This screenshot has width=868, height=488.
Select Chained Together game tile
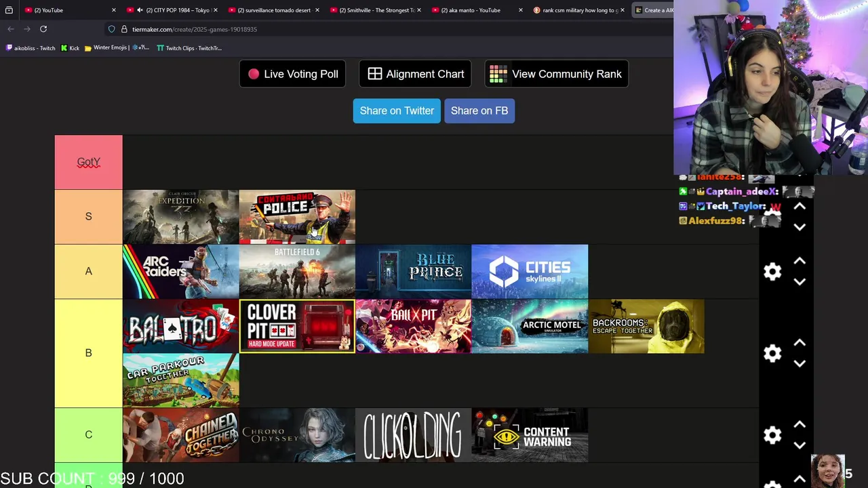(180, 435)
